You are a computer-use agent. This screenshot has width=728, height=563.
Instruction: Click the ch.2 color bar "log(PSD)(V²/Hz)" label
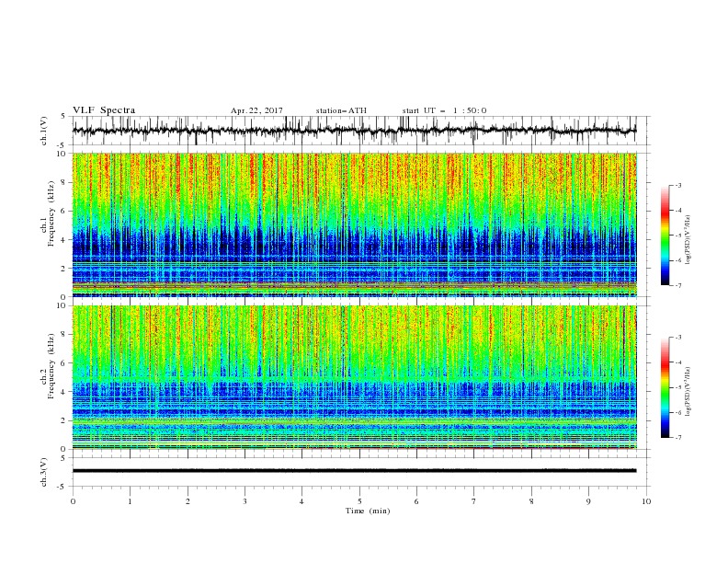click(x=688, y=392)
